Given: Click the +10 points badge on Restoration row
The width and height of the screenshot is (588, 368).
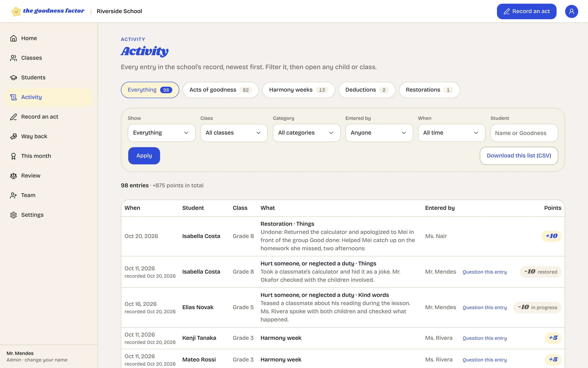Looking at the screenshot, I should pyautogui.click(x=551, y=236).
